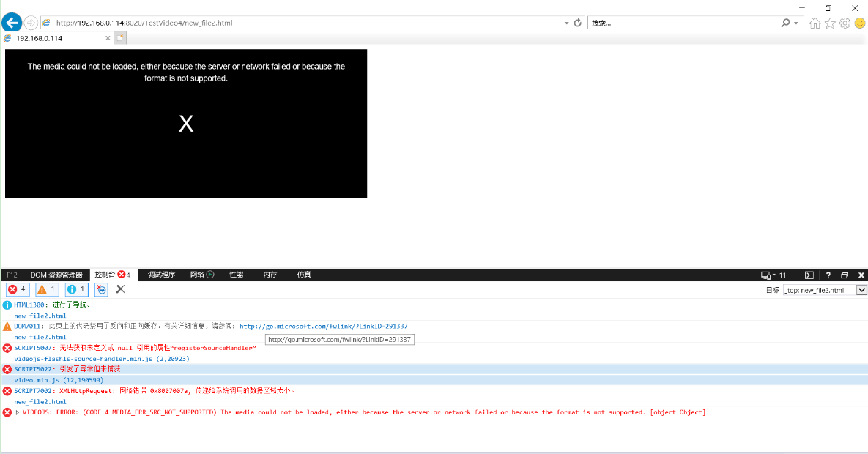Expand the VIDEOJS: ERROR object entry
868x454 pixels.
[18, 412]
